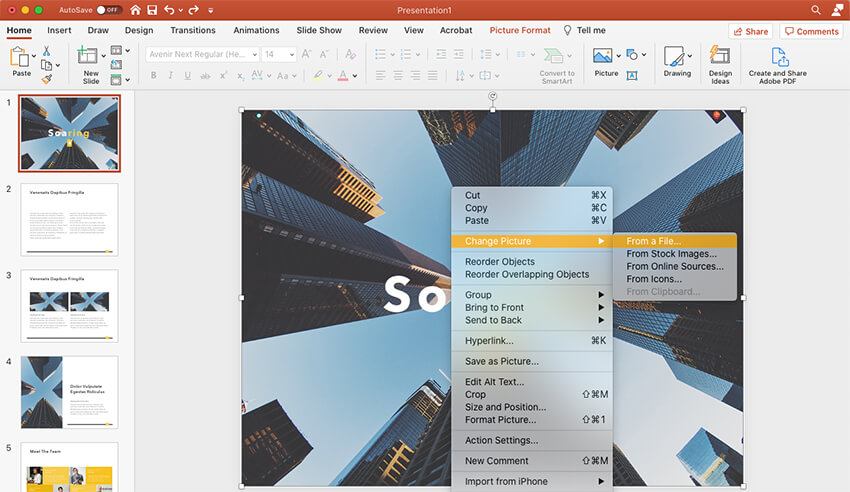Screen dimensions: 850x492
Task: Click the Justify alignment icon
Action: (432, 76)
